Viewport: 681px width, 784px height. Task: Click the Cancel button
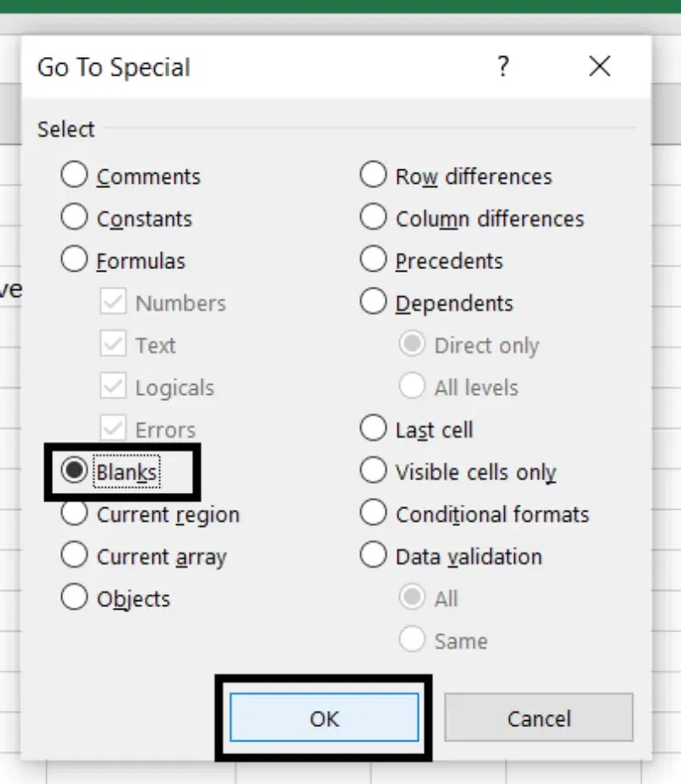coord(539,718)
